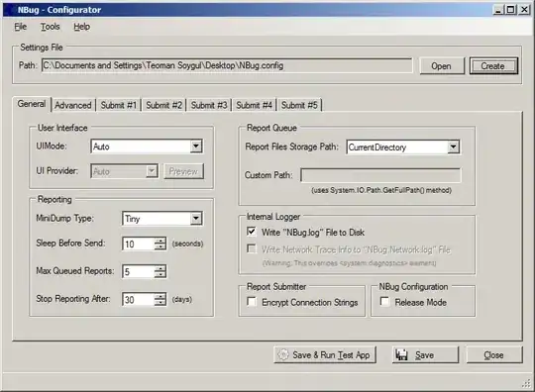Click into the settings file Path field
Screen dimensions: 535x392
pyautogui.click(x=227, y=65)
